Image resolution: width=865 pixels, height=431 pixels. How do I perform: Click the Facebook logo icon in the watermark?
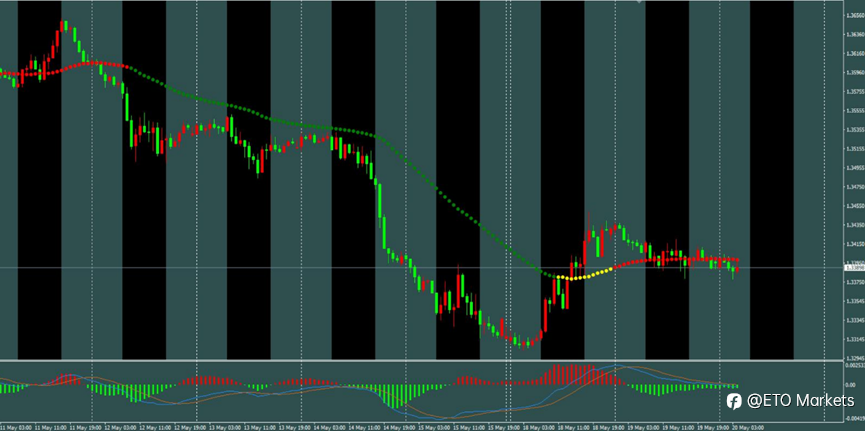tap(734, 401)
